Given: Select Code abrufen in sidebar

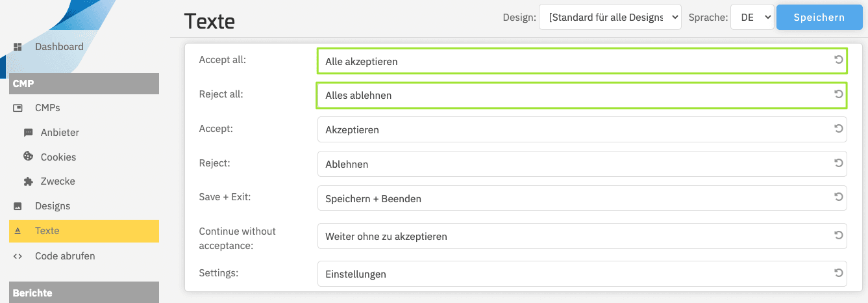Looking at the screenshot, I should point(65,256).
